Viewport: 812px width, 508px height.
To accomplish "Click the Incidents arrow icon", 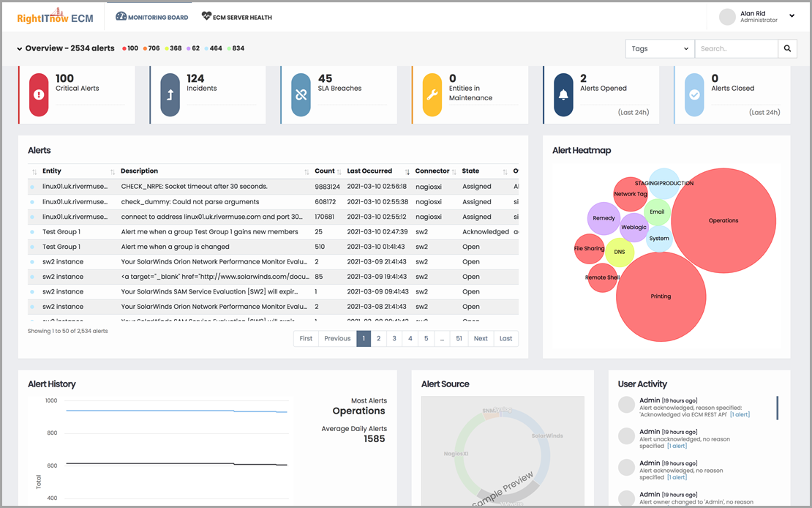I will coord(170,94).
